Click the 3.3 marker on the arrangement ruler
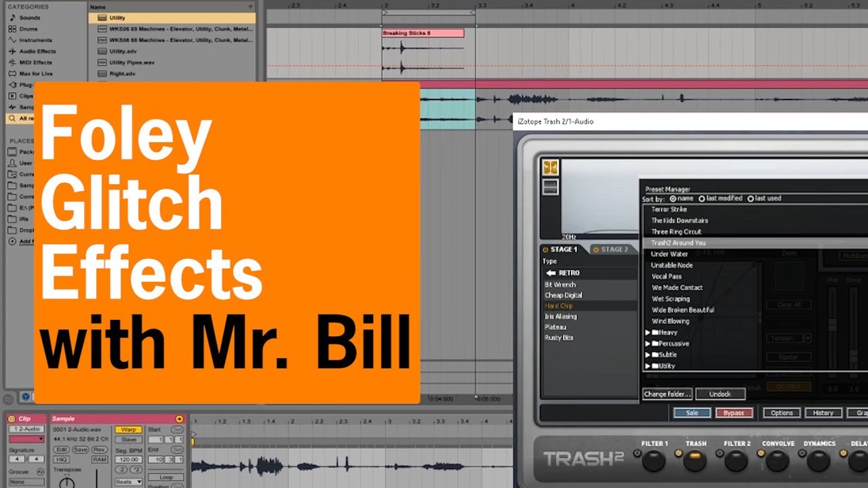This screenshot has width=868, height=488. click(x=480, y=5)
